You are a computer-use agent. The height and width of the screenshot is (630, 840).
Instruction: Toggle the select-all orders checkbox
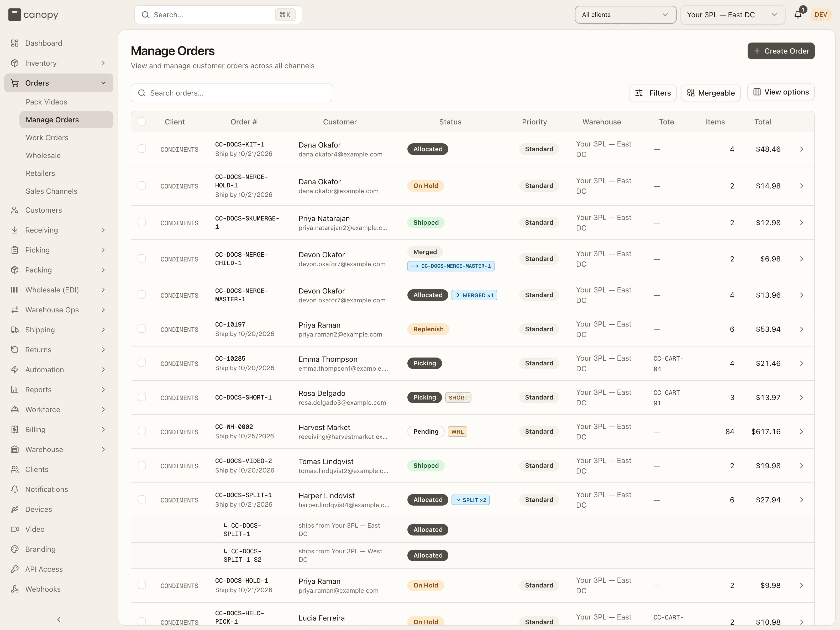[x=142, y=122]
